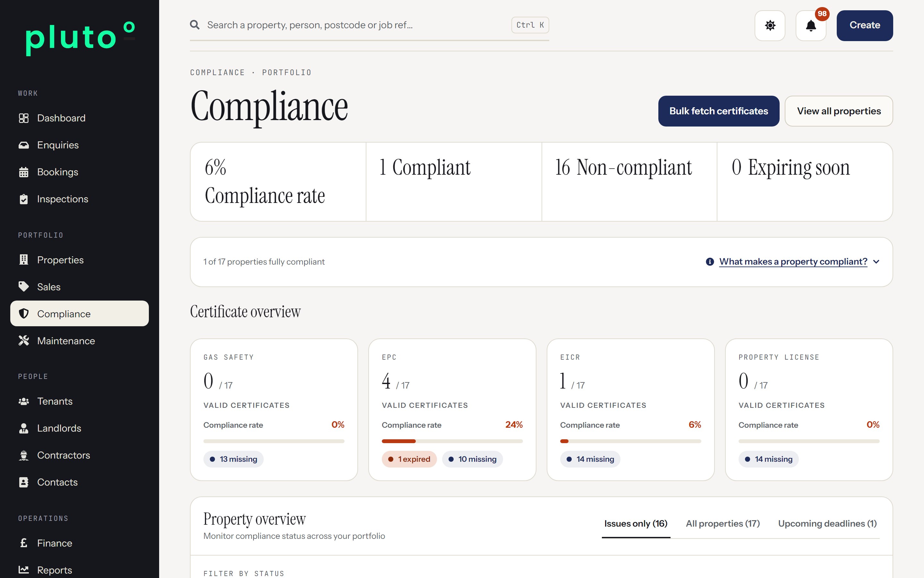Click the EICR compliance rate progress bar
This screenshot has width=924, height=578.
[x=630, y=441]
